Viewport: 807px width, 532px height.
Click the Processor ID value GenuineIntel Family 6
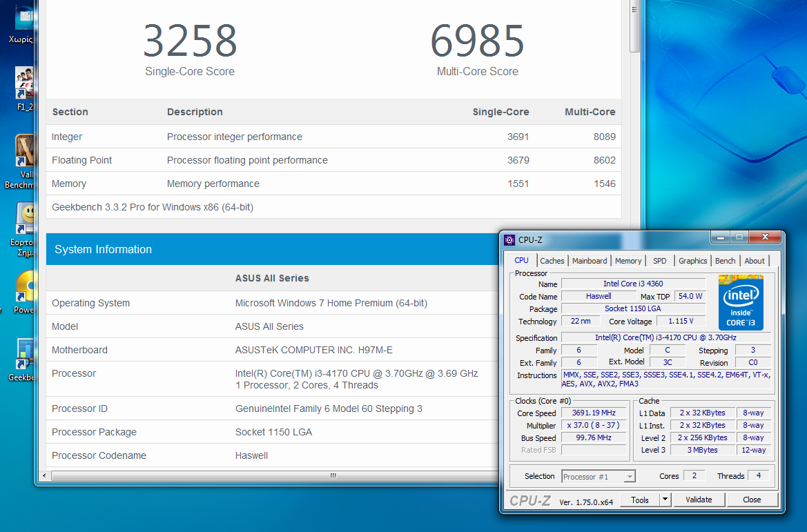(x=329, y=408)
